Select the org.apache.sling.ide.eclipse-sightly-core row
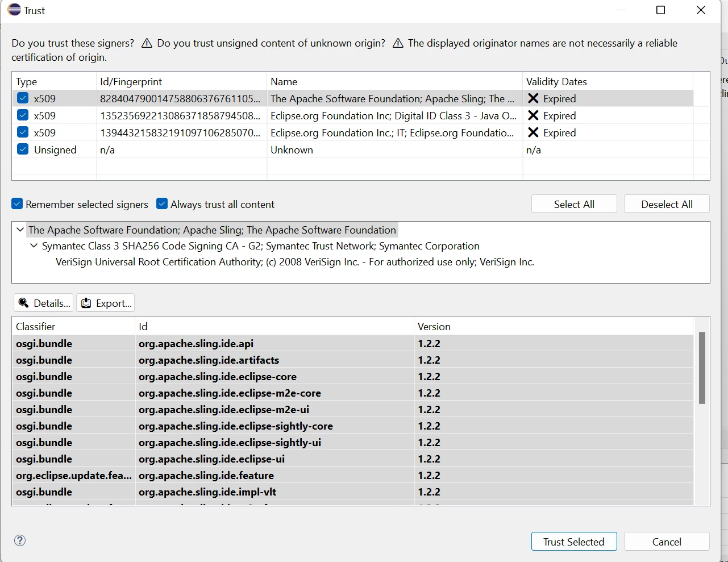 tap(353, 426)
